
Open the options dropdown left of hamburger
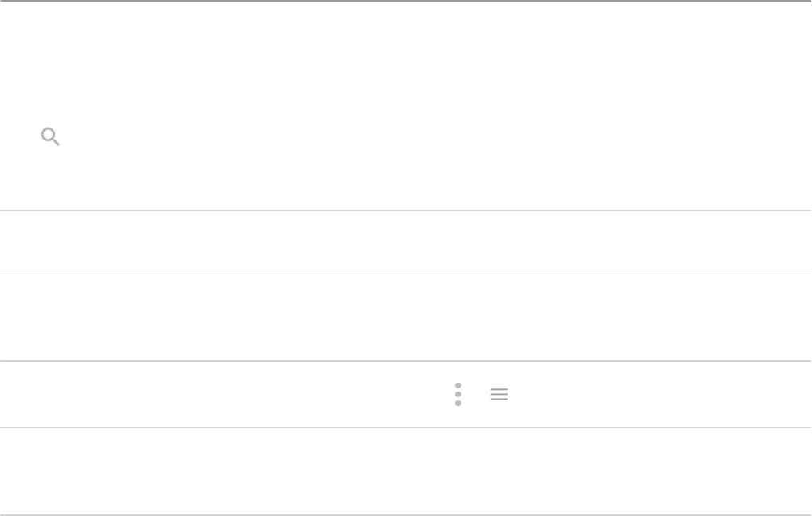click(x=458, y=394)
